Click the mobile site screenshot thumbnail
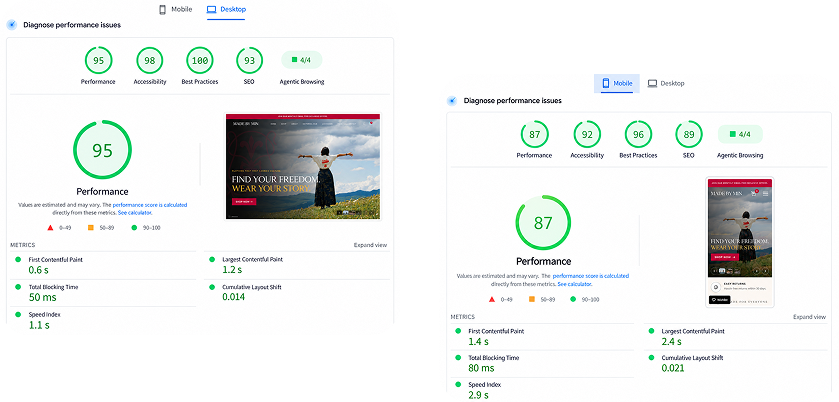 click(740, 241)
